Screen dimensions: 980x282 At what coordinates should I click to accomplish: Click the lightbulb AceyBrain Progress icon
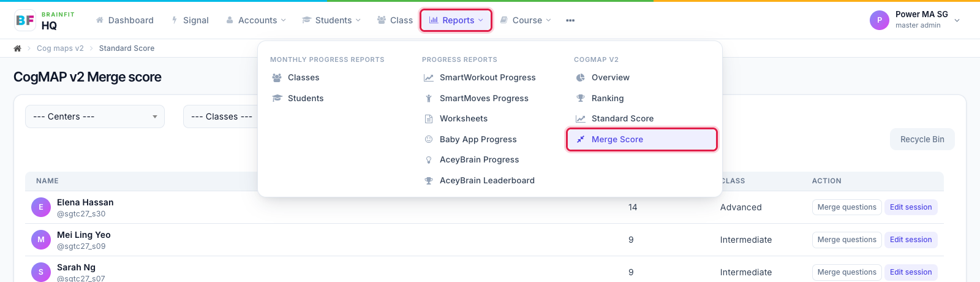[x=429, y=160]
